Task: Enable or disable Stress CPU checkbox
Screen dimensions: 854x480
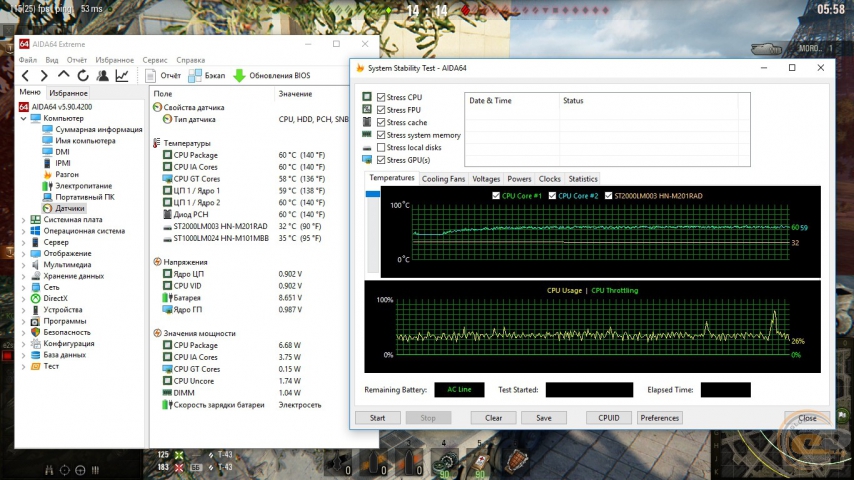Action: [381, 97]
